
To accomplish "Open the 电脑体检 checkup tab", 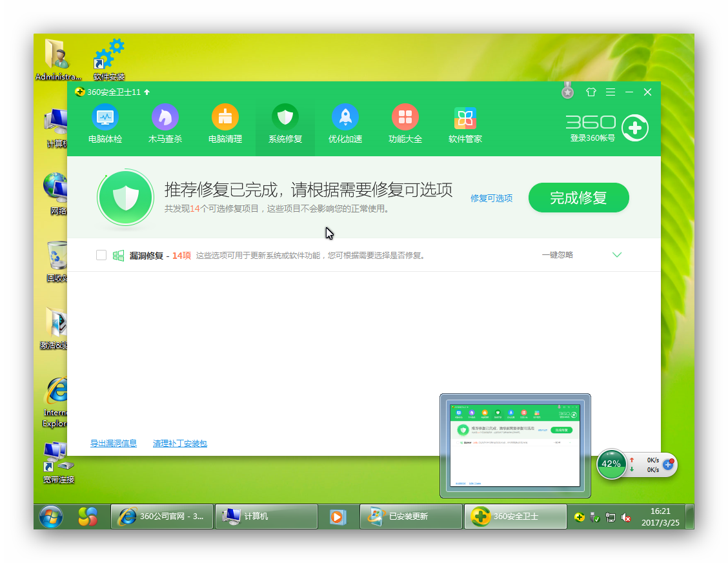I will 105,123.
